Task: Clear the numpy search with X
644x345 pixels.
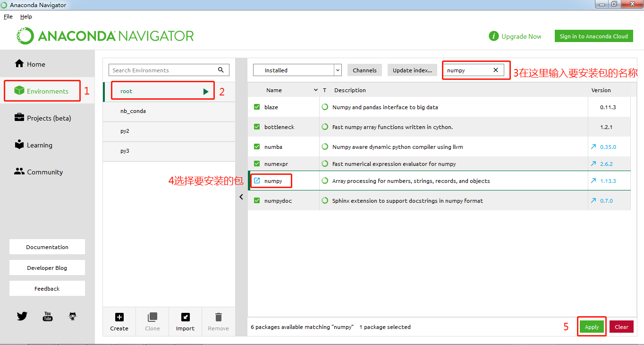Action: coord(496,70)
